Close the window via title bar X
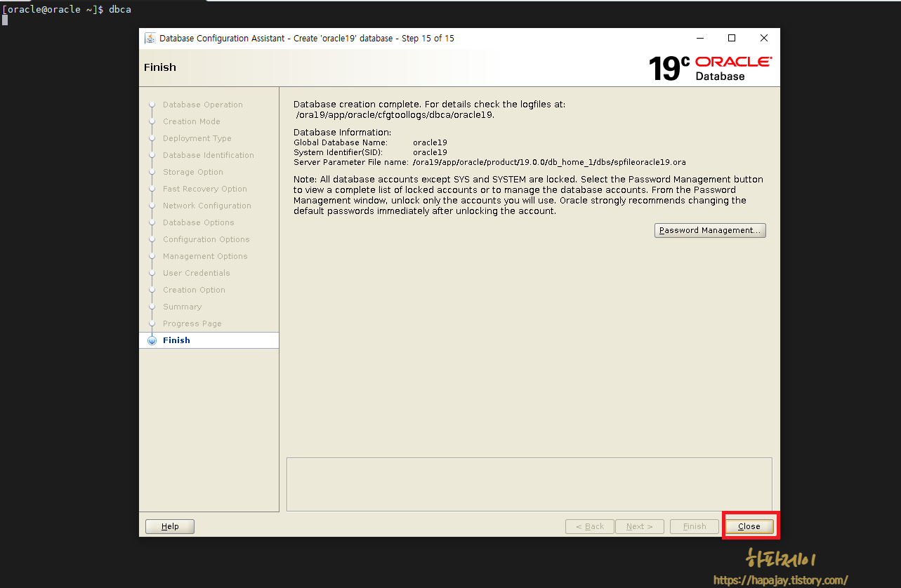Viewport: 901px width, 588px height. 764,38
